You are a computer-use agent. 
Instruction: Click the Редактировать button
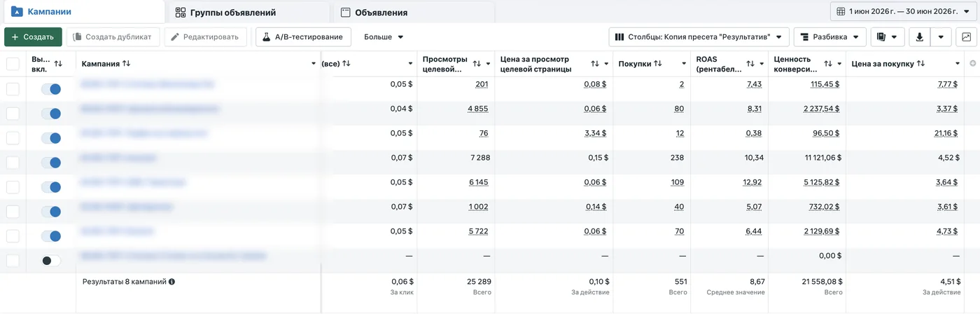pyautogui.click(x=206, y=37)
